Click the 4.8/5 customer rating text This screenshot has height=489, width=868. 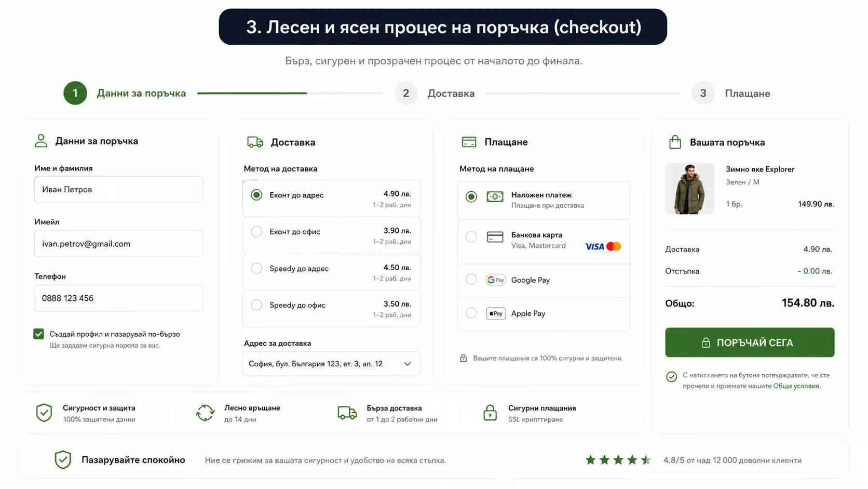click(733, 460)
